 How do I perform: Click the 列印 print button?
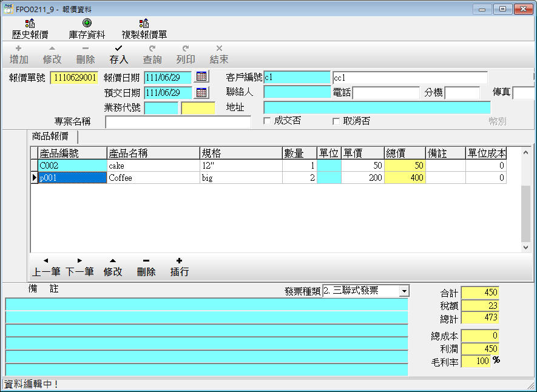tap(185, 55)
